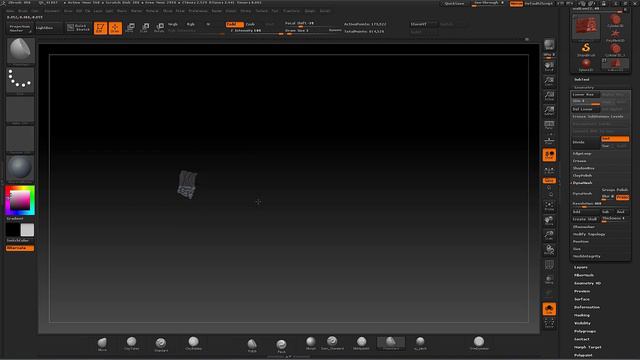Select the ClayBuildup brush at the bottom

pyautogui.click(x=193, y=343)
